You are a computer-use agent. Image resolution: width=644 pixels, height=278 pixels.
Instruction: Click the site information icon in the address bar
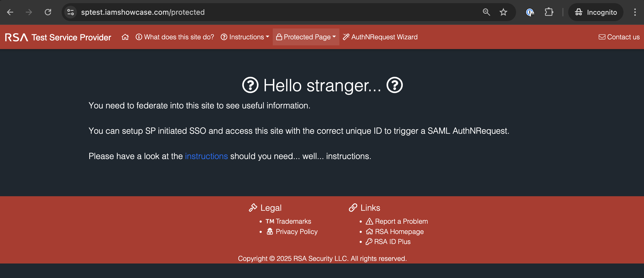(x=70, y=12)
